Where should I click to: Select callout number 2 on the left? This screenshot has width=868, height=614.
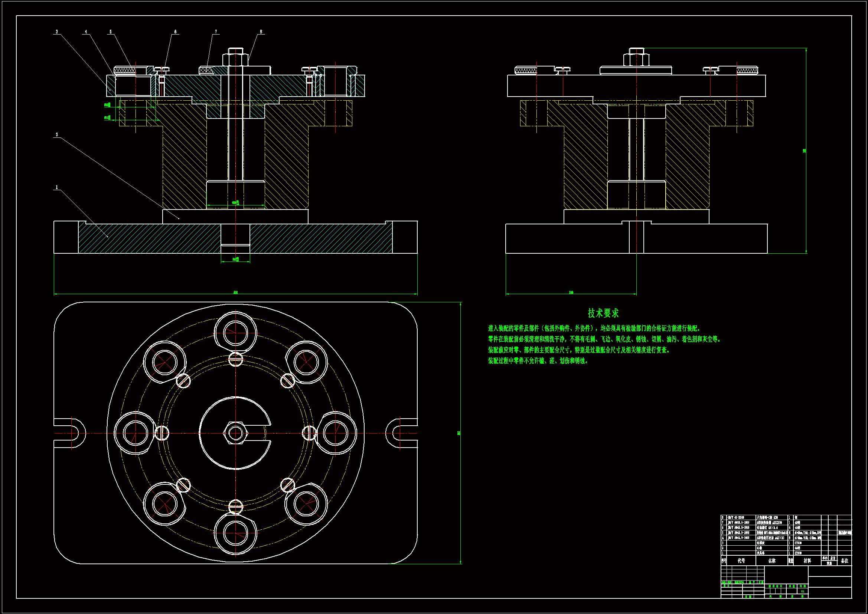point(57,135)
